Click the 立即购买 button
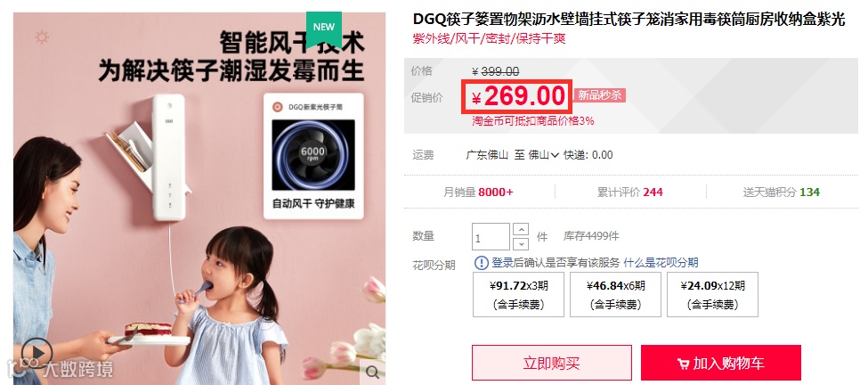Image resolution: width=868 pixels, height=385 pixels. click(x=551, y=363)
